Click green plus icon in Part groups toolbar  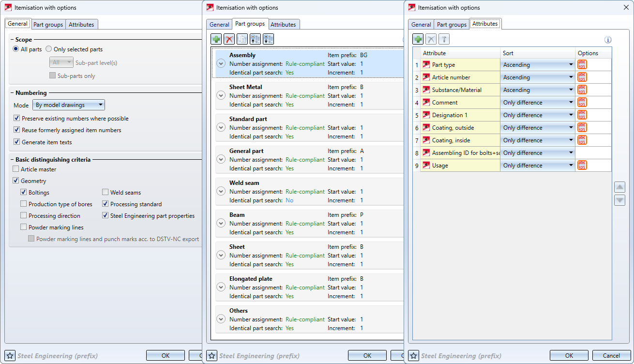point(216,39)
